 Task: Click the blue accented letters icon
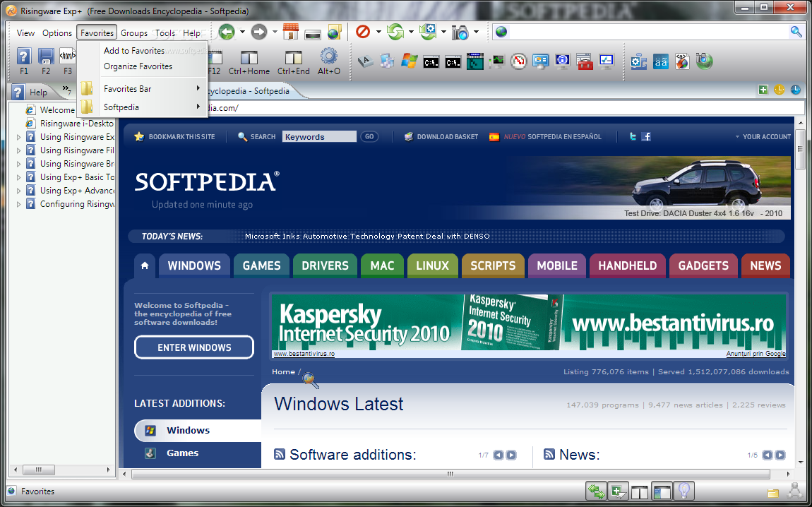(660, 61)
